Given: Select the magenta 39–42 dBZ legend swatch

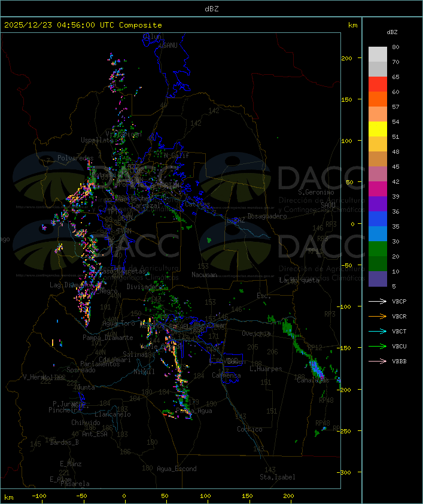Looking at the screenshot, I should [378, 189].
